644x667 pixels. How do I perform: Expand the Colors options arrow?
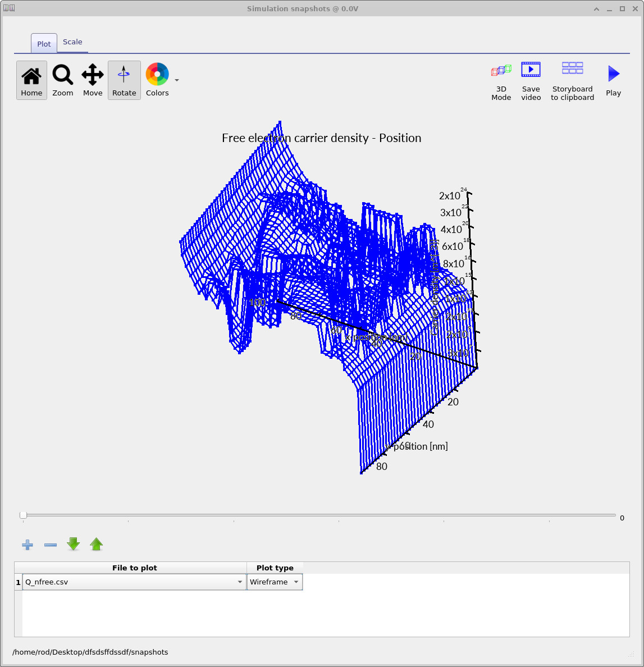click(176, 81)
